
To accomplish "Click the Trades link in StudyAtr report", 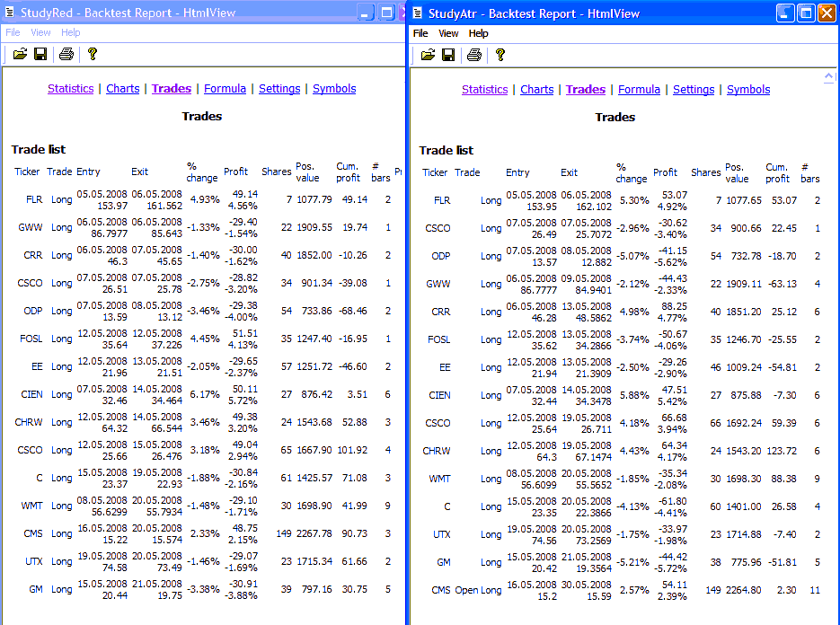I will pos(586,90).
